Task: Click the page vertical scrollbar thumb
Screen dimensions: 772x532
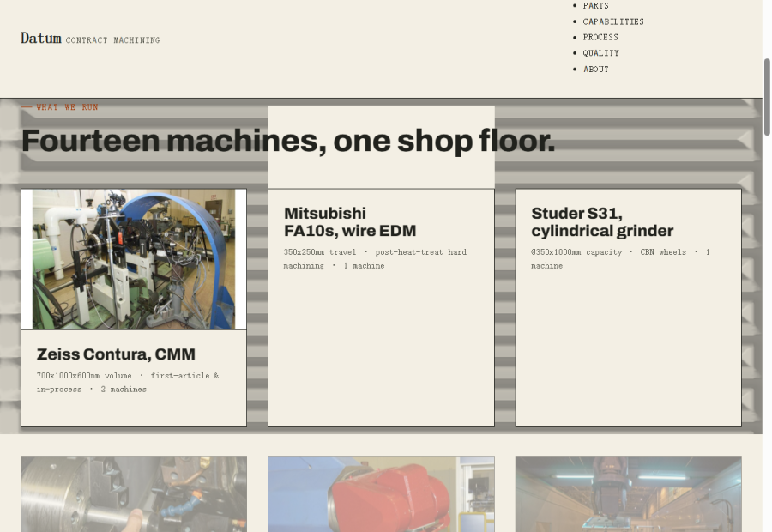Action: [767, 97]
